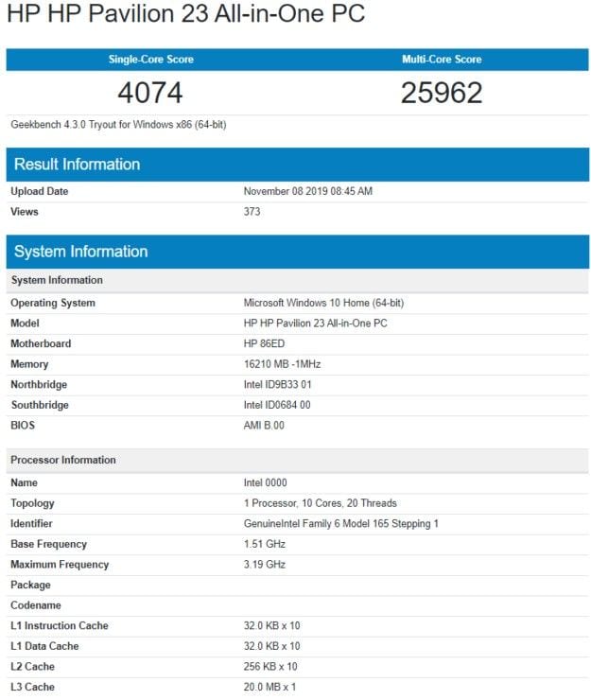
Task: Select the Intel ID0684 00 value
Action: [x=277, y=406]
